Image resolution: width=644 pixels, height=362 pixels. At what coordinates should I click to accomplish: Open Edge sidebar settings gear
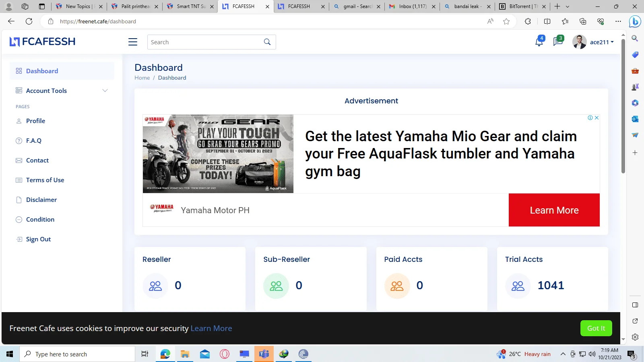click(x=635, y=337)
